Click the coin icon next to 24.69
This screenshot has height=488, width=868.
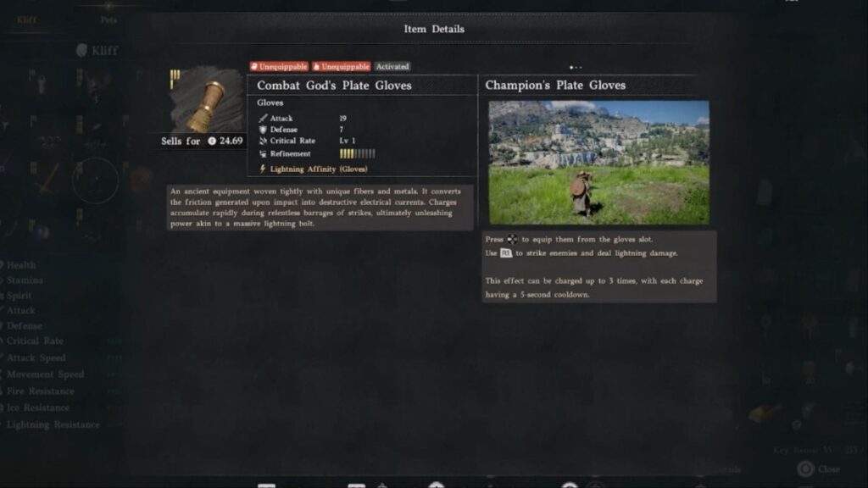[211, 141]
